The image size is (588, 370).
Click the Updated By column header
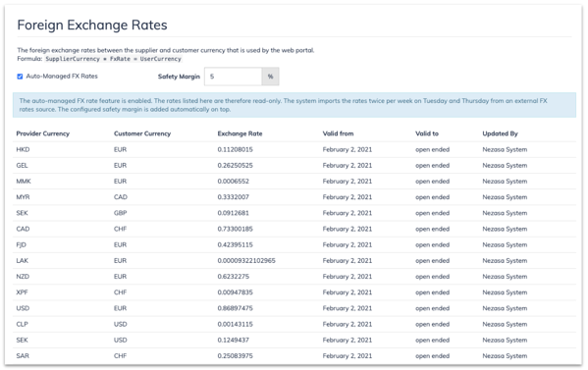coord(500,133)
